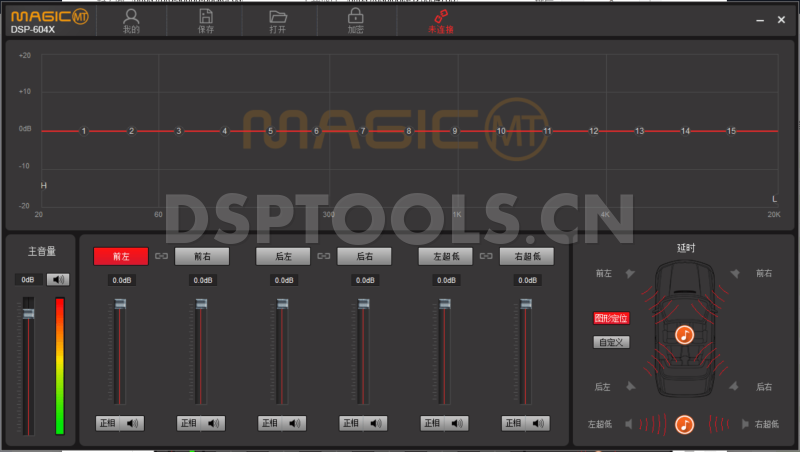Click the 保存 save disk icon
Screen dimensions: 800x452
point(205,16)
